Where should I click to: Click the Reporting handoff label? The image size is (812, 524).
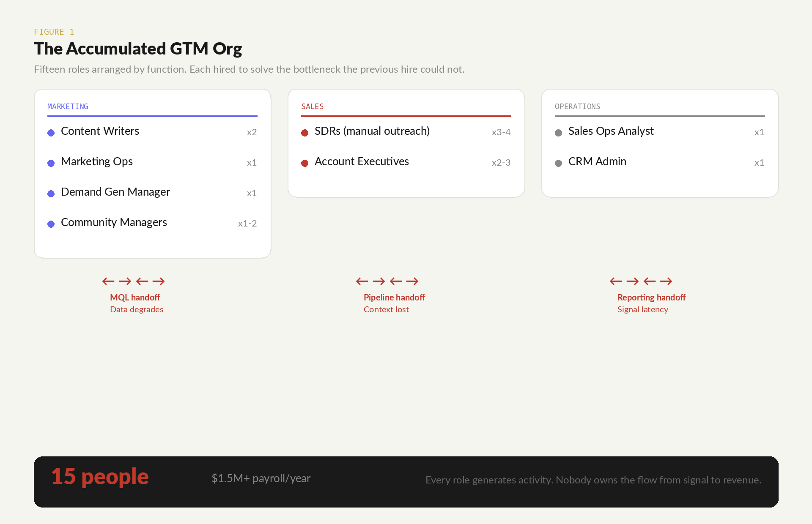tap(651, 297)
